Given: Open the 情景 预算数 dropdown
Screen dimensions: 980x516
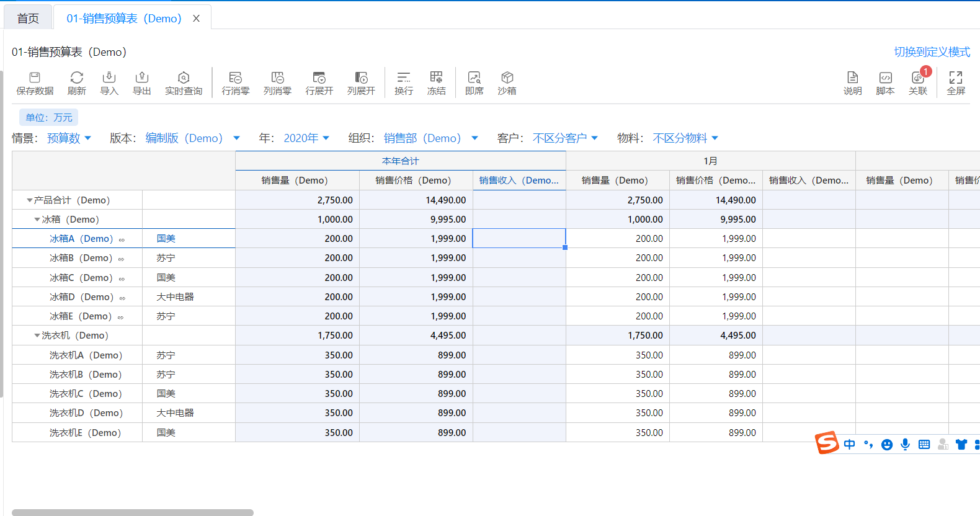Looking at the screenshot, I should click(69, 138).
